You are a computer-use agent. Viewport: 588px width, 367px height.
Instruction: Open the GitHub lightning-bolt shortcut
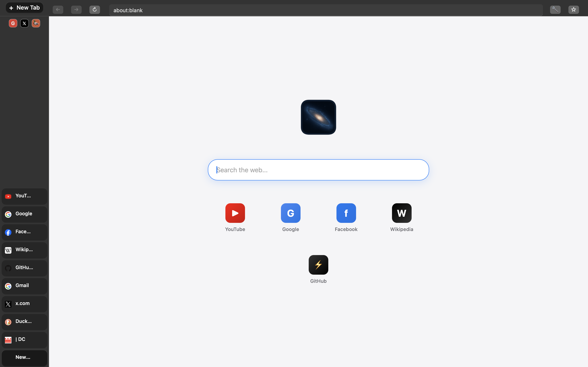pyautogui.click(x=318, y=265)
